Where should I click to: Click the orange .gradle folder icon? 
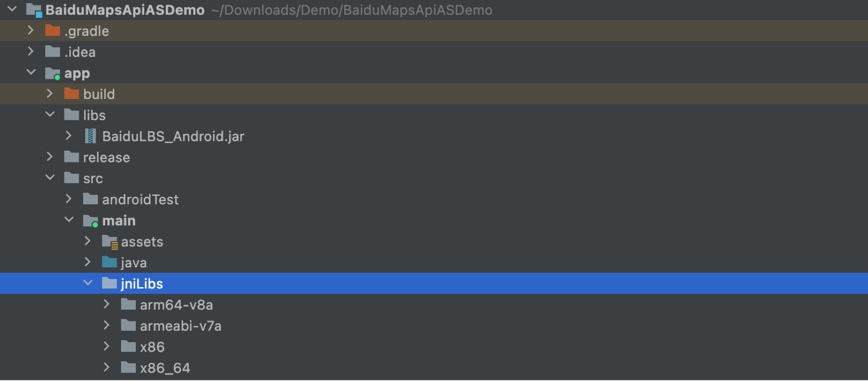coord(52,31)
